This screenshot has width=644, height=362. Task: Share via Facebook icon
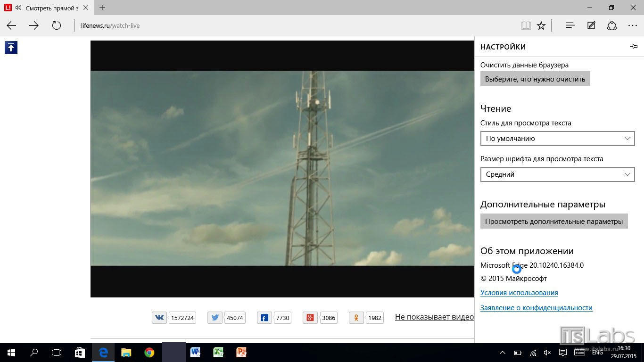click(x=264, y=317)
